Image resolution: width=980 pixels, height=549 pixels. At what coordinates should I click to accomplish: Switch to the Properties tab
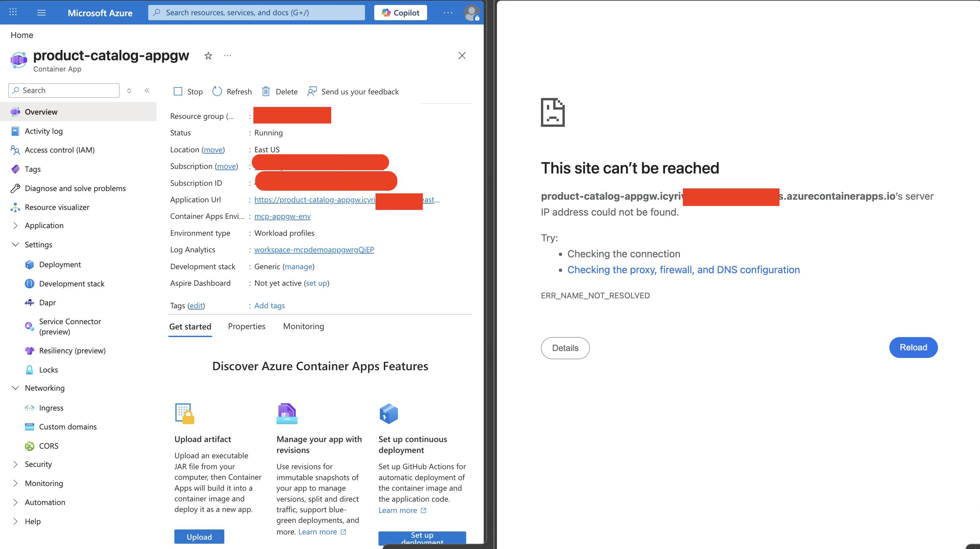point(246,326)
